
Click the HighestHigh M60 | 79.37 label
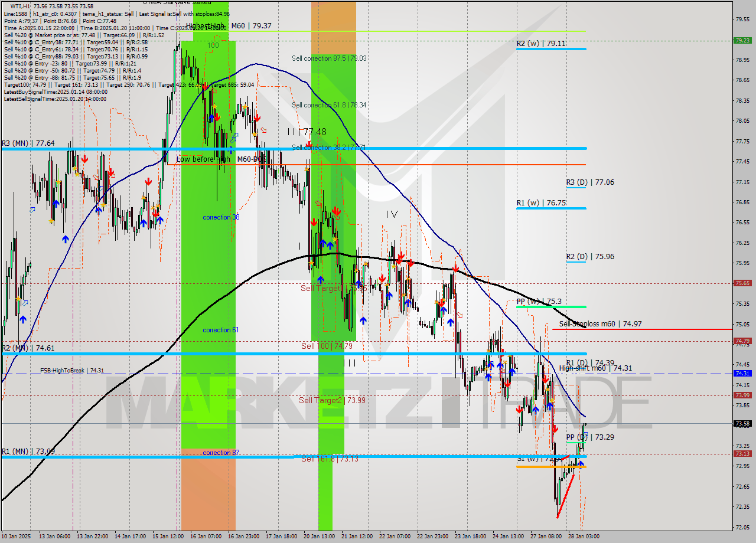pos(229,26)
